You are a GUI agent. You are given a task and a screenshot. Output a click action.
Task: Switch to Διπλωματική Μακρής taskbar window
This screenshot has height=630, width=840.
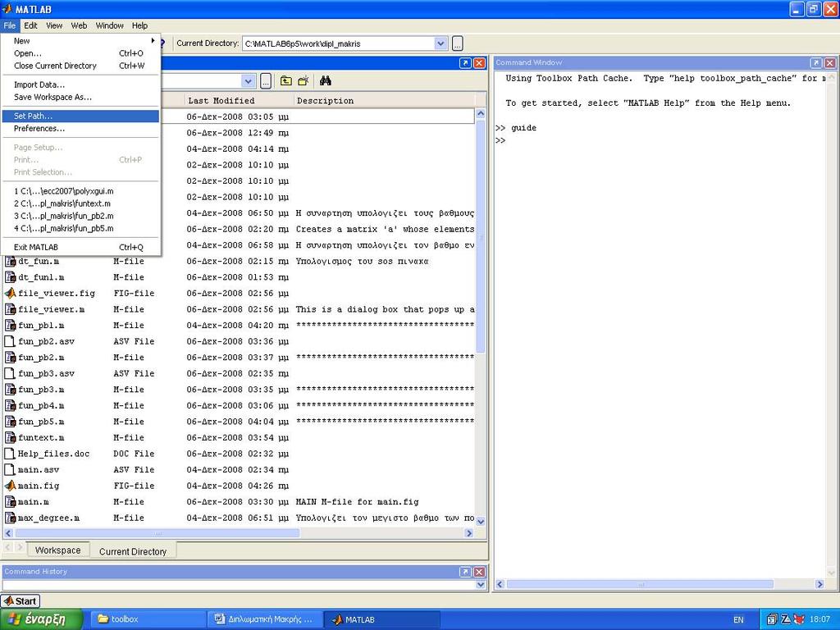pos(265,619)
